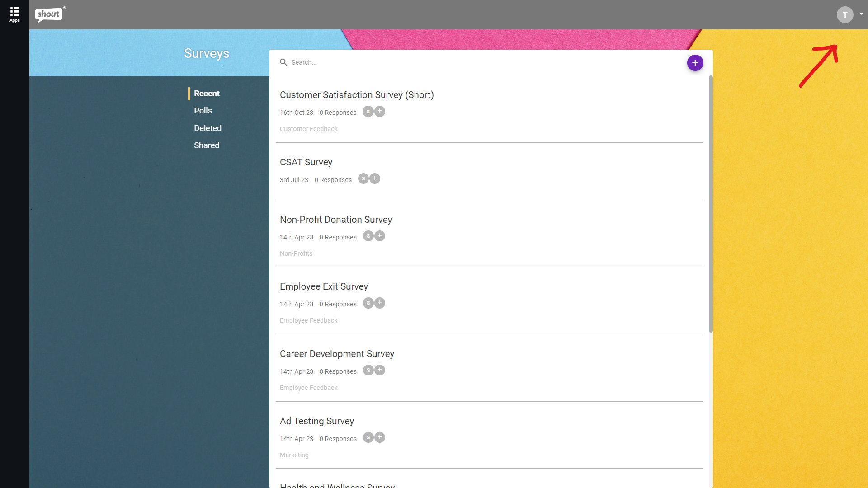Viewport: 868px width, 488px height.
Task: Open the Career Development Survey
Action: coord(337,354)
